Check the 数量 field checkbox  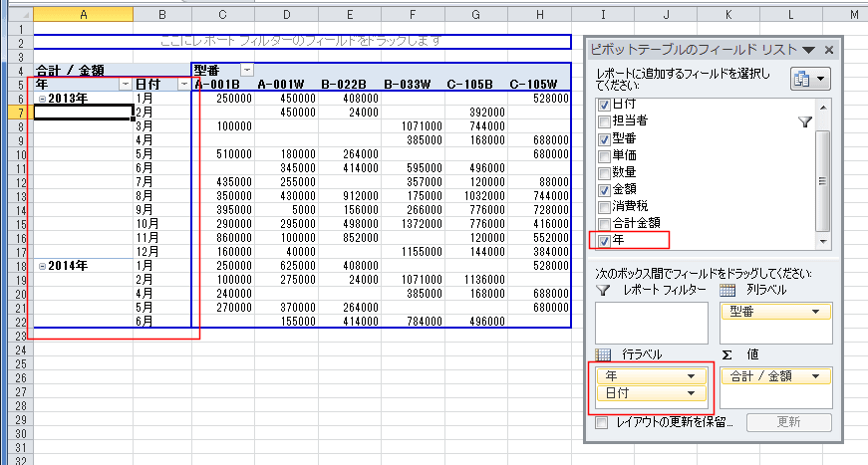604,173
